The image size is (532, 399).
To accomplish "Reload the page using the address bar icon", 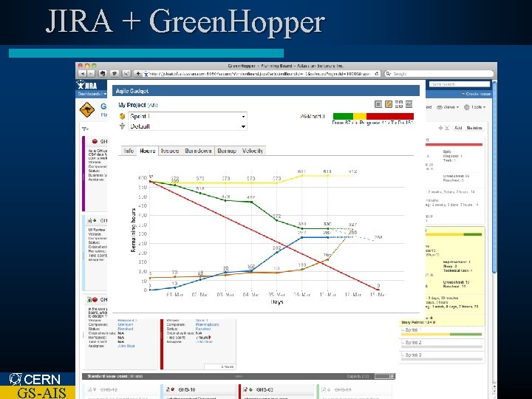I will click(x=377, y=73).
